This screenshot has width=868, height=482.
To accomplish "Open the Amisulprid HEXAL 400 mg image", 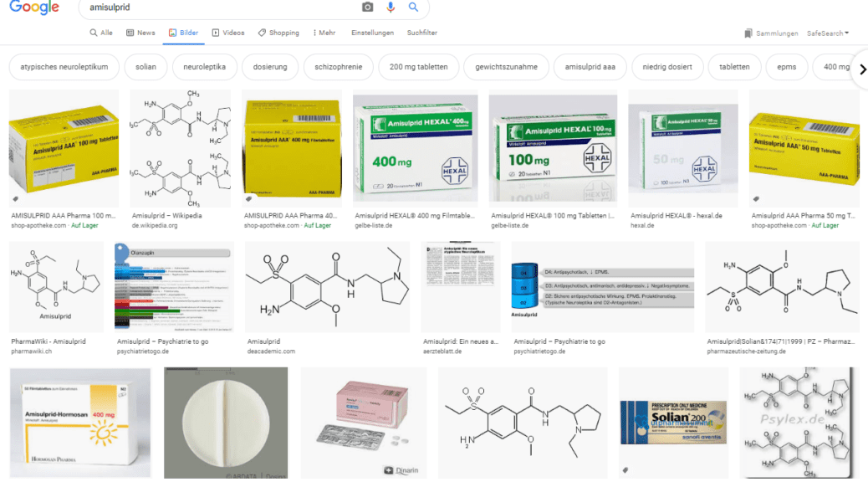I will point(415,148).
